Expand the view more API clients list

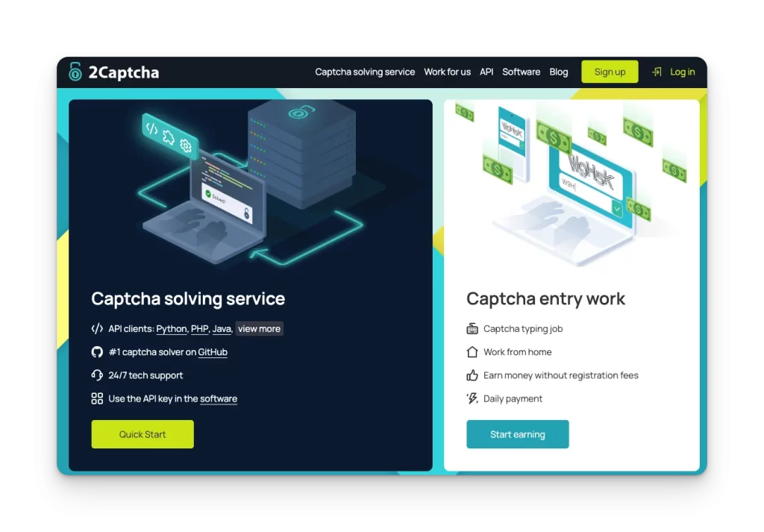click(x=259, y=329)
